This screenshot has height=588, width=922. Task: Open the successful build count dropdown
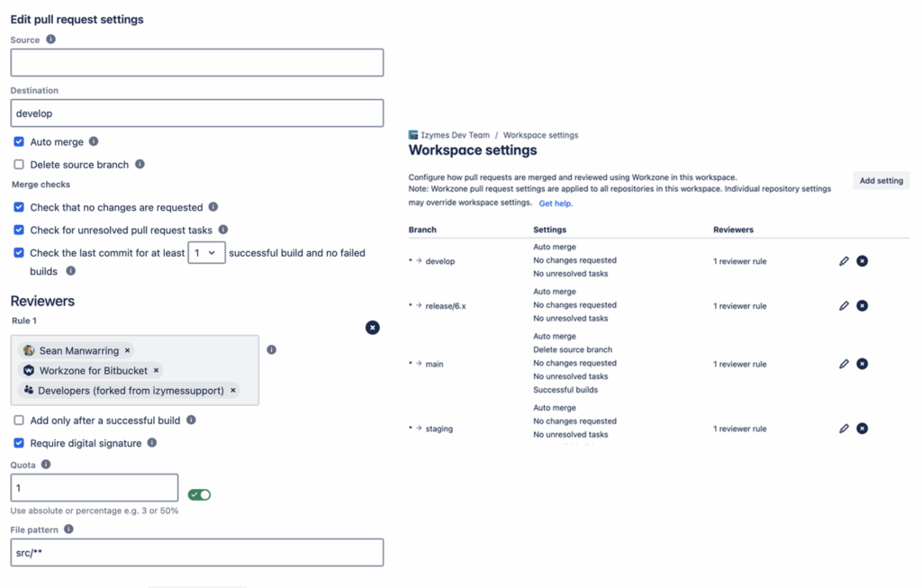pyautogui.click(x=205, y=253)
